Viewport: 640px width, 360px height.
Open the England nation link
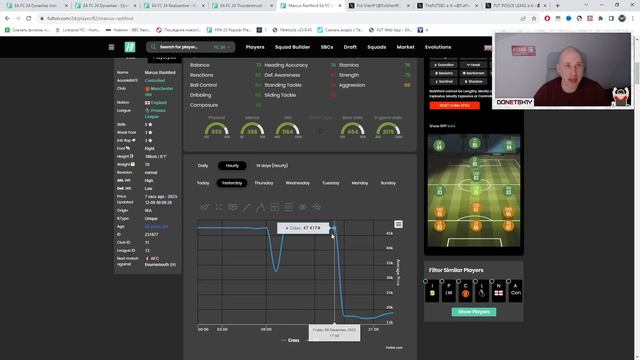(156, 102)
